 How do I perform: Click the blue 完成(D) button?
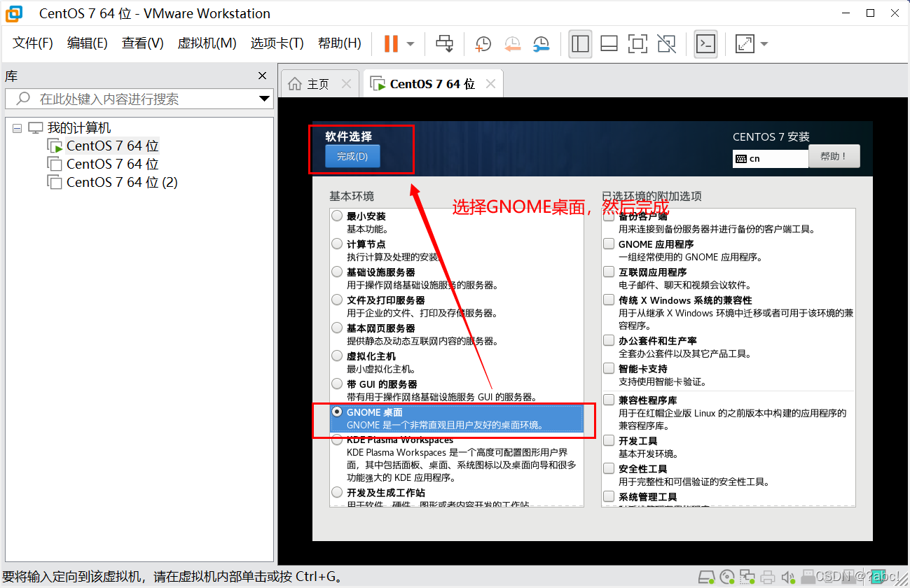(x=352, y=157)
